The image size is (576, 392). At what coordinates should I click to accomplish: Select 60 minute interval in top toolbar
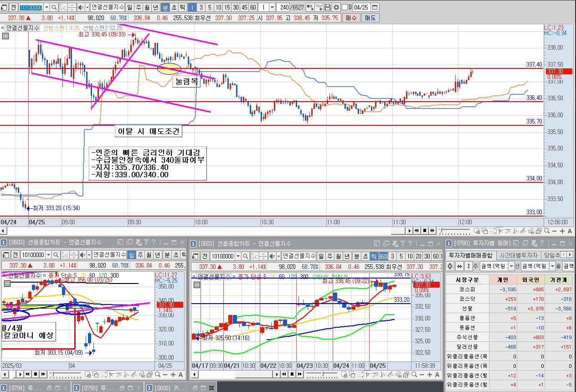click(x=253, y=7)
